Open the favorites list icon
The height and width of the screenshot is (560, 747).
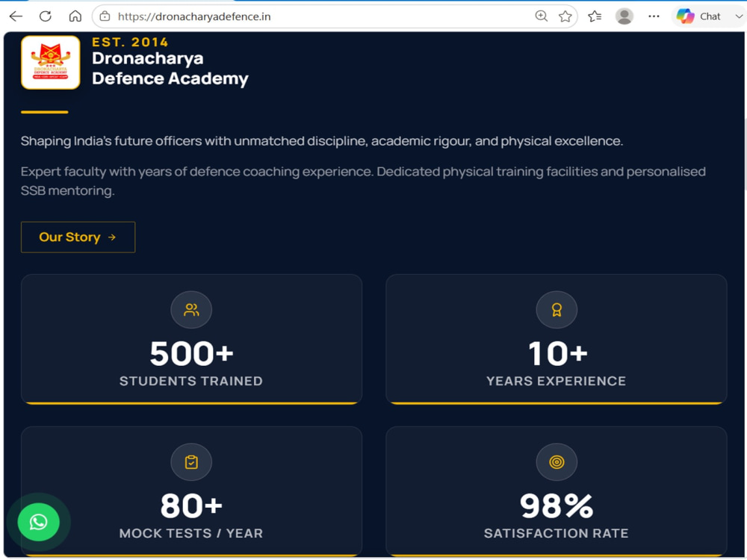[x=595, y=16]
